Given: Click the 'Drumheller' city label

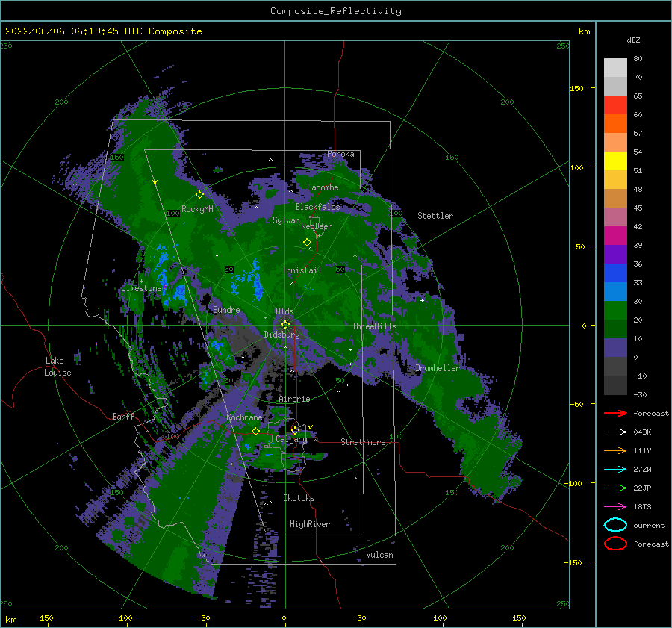Looking at the screenshot, I should (437, 368).
